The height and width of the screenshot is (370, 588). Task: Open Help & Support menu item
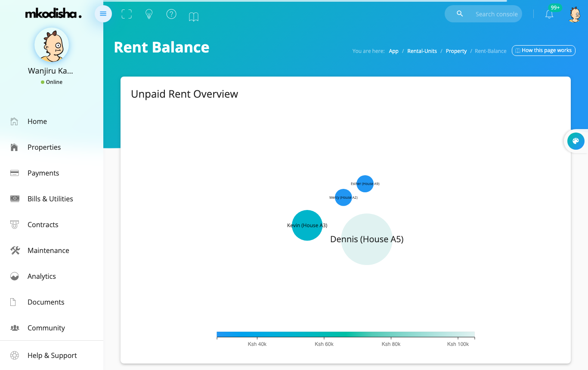click(52, 355)
